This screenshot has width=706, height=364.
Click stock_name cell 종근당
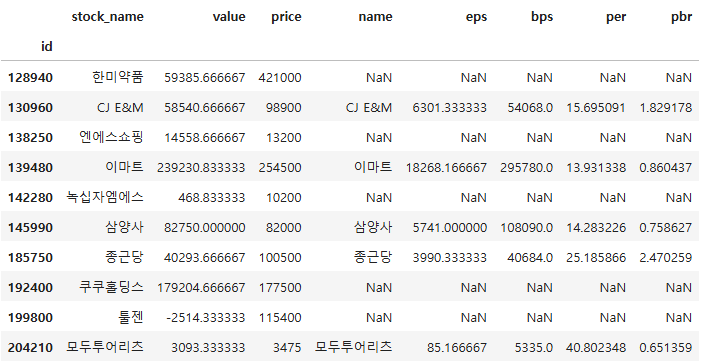124,257
